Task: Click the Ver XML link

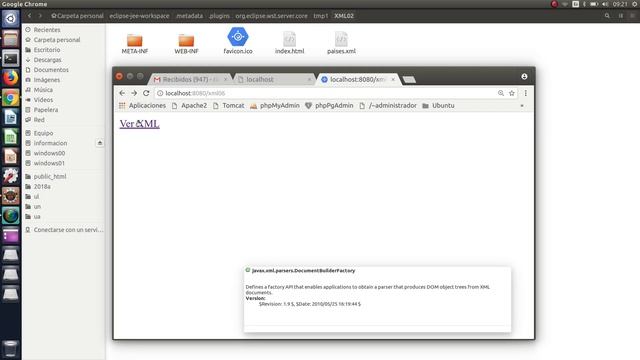Action: coord(140,124)
